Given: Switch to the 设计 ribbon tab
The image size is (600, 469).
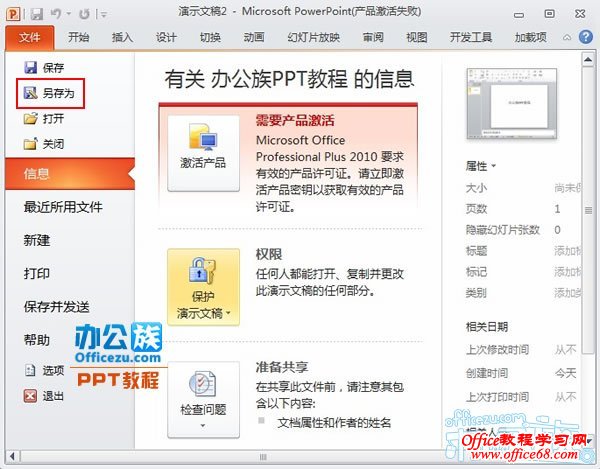Looking at the screenshot, I should point(166,37).
